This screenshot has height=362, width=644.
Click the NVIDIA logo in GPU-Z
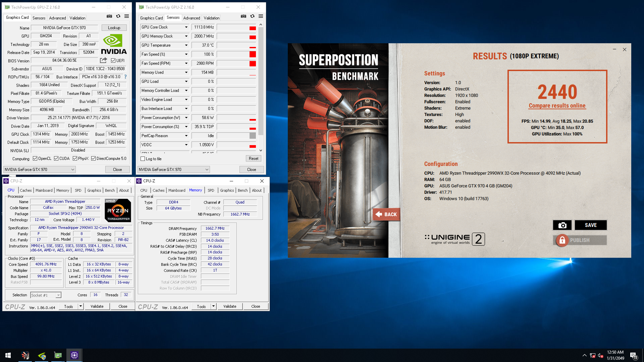pos(114,44)
